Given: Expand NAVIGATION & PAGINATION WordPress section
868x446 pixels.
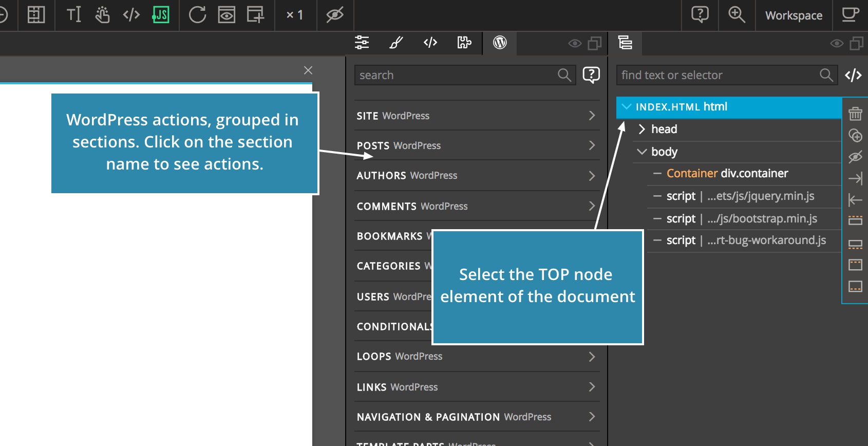Looking at the screenshot, I should pos(477,417).
